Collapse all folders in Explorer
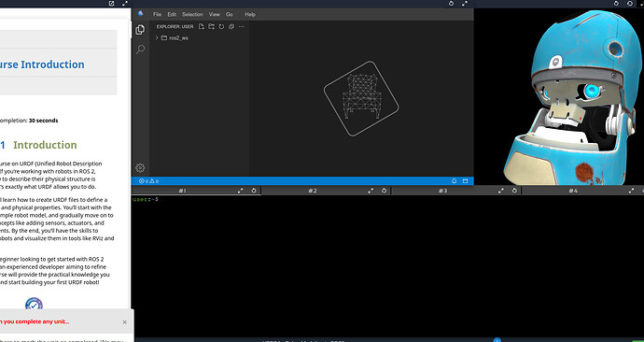Screen dimensions: 644x342 click(231, 26)
